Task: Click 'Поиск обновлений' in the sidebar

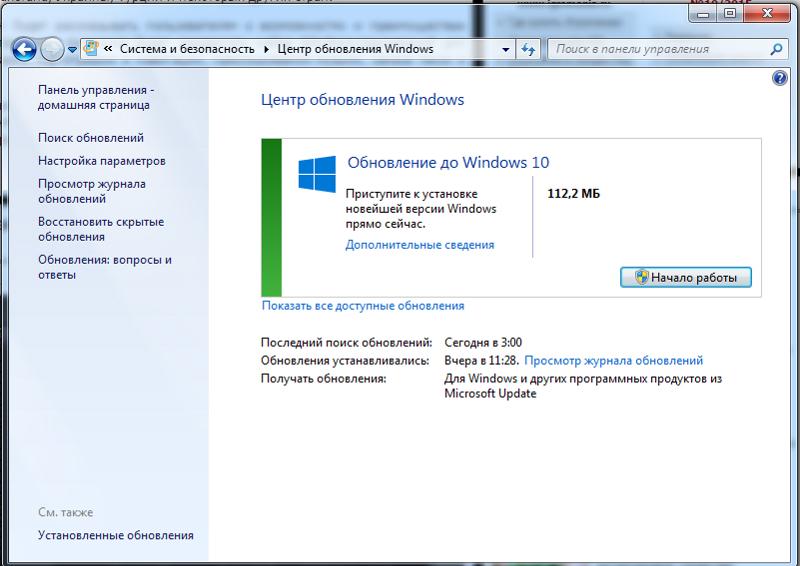Action: click(91, 138)
